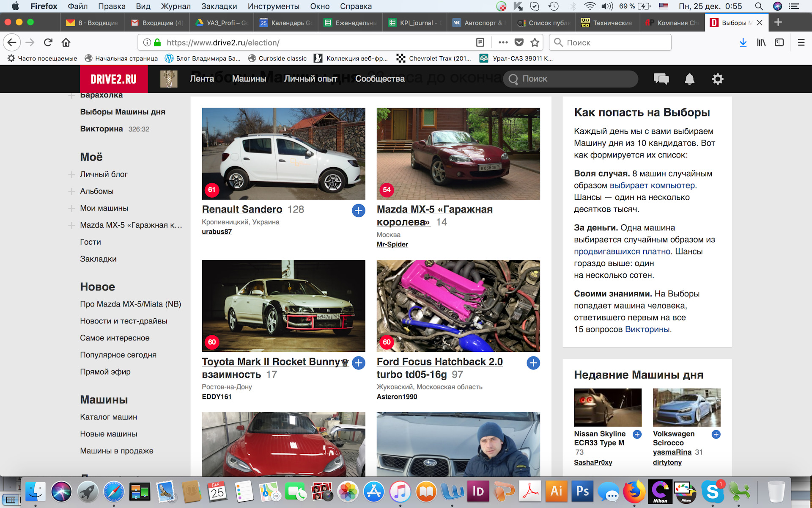Expand the Личный блог sidebar item
The height and width of the screenshot is (508, 812).
[71, 174]
